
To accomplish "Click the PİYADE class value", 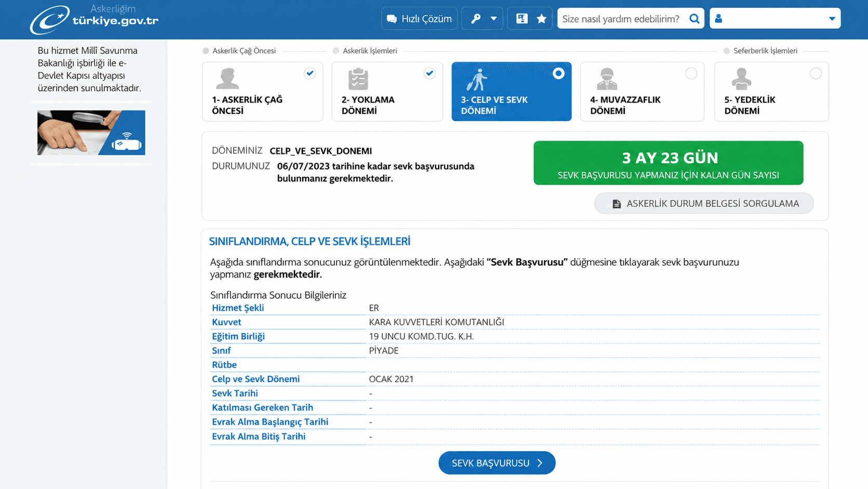I will [x=384, y=351].
